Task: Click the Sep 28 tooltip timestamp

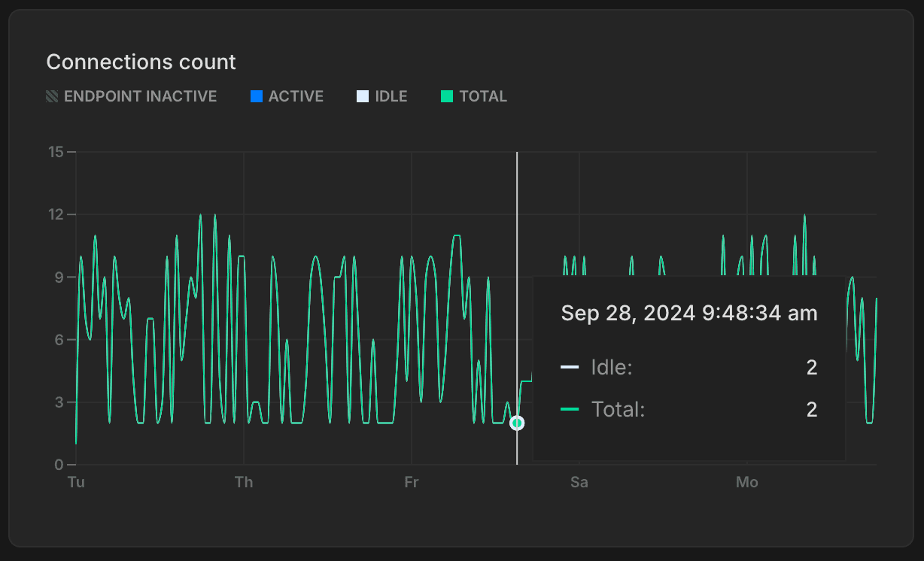Action: pos(688,313)
